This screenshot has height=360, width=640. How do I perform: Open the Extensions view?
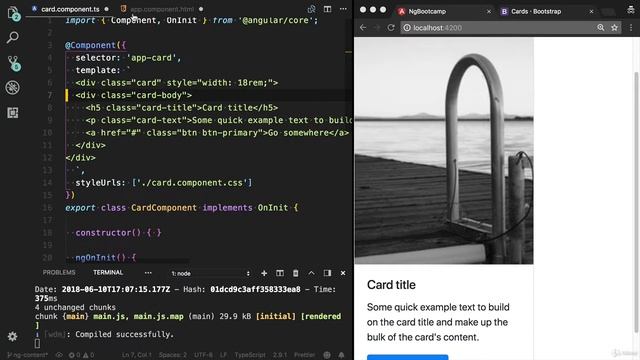click(13, 113)
